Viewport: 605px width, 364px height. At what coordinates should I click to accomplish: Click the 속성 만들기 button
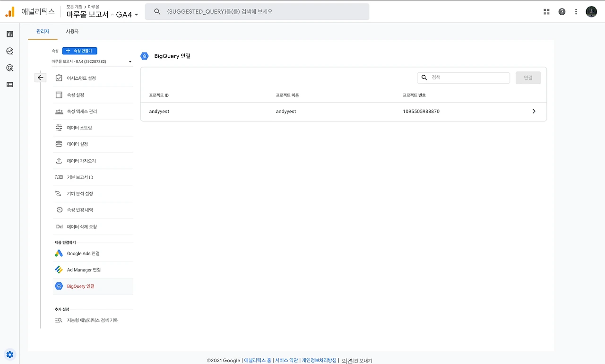pyautogui.click(x=79, y=51)
